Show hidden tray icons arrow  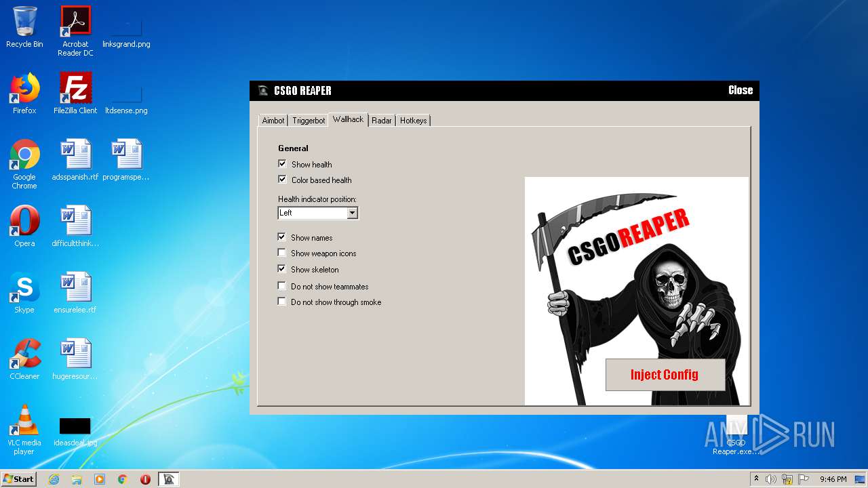coord(756,479)
